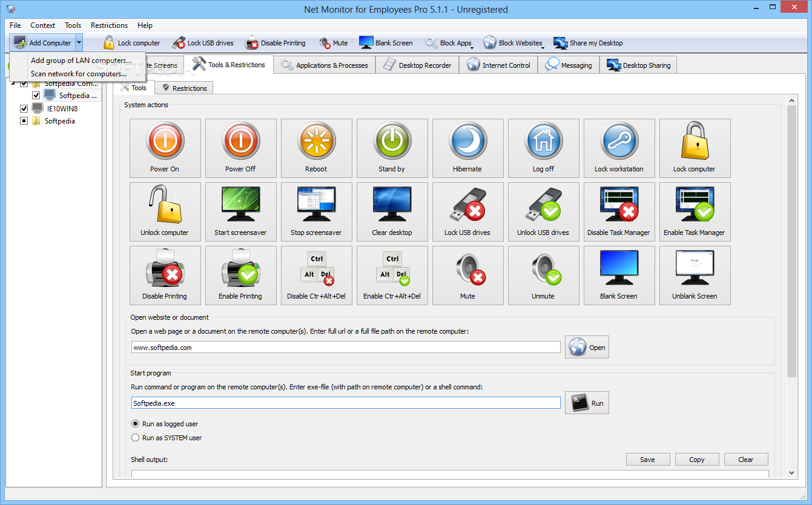Switch to the Messaging tab
The width and height of the screenshot is (812, 505).
569,65
